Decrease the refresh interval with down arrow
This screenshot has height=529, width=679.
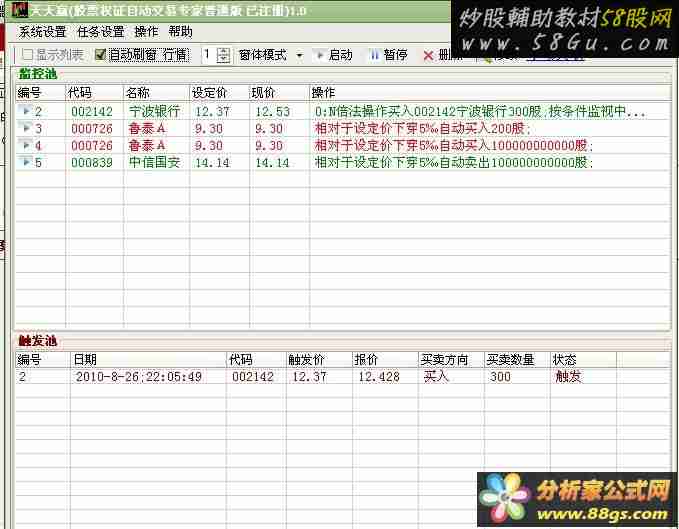click(x=223, y=59)
